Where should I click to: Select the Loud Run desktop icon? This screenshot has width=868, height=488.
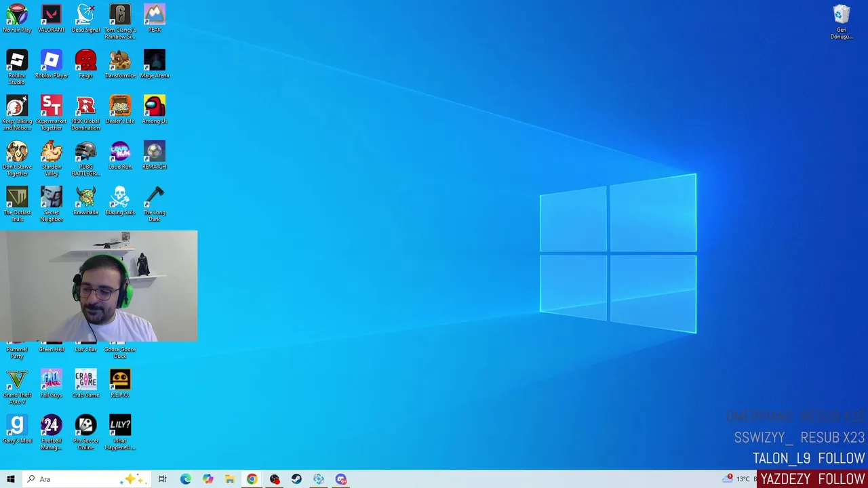click(120, 155)
